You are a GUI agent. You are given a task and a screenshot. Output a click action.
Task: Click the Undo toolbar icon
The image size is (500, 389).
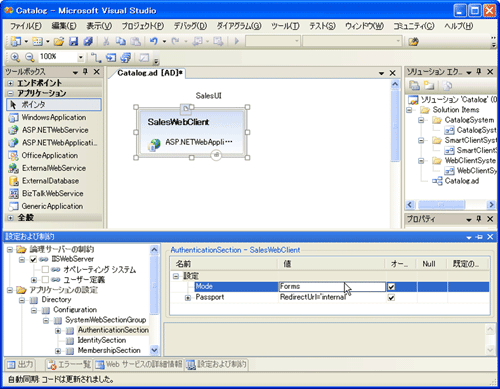tap(154, 41)
